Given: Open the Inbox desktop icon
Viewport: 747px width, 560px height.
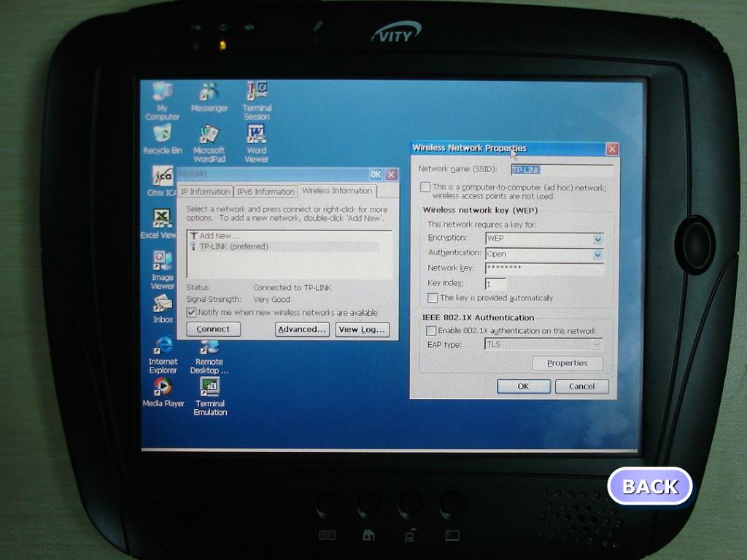Looking at the screenshot, I should [x=163, y=308].
